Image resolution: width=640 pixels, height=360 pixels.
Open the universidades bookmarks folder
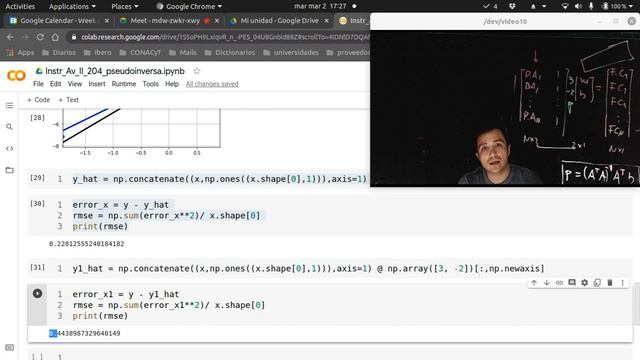click(291, 53)
